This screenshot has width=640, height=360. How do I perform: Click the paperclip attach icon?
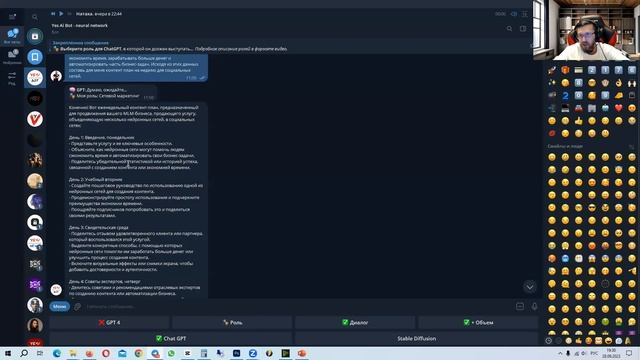click(78, 306)
